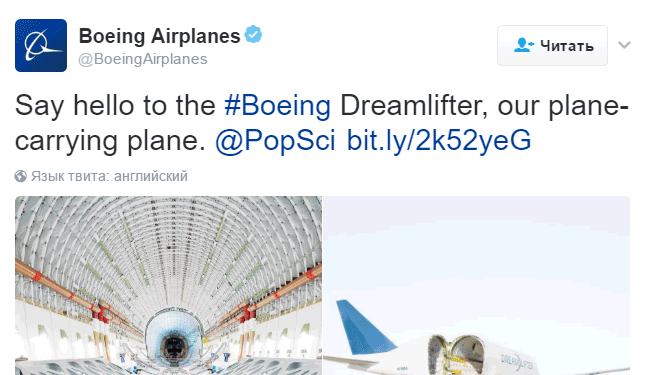Image resolution: width=650 pixels, height=375 pixels.
Task: Open the right-hand photo of the white aircraft
Action: point(476,285)
